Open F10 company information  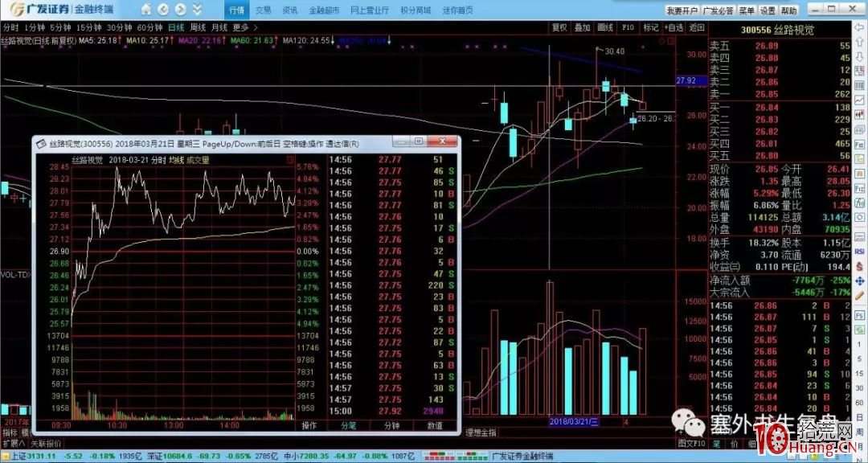pyautogui.click(x=628, y=27)
